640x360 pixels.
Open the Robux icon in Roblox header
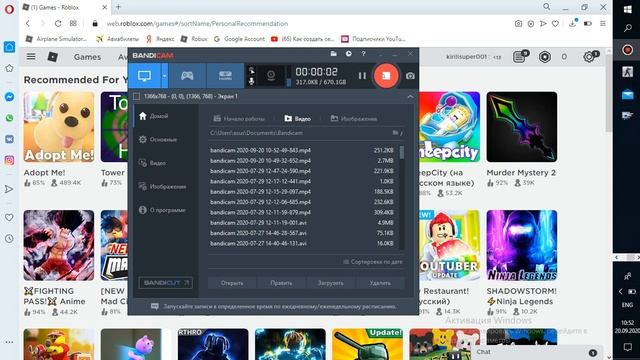click(544, 57)
